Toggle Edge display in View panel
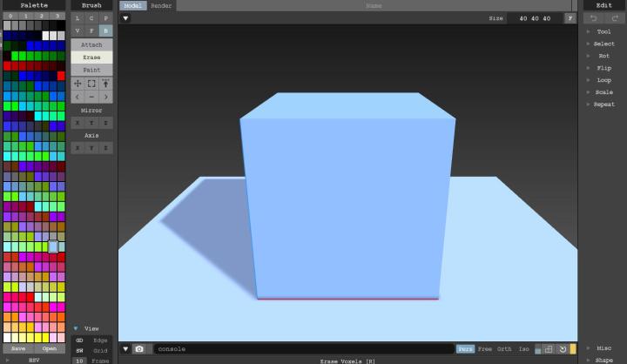This screenshot has height=364, width=627. click(100, 340)
